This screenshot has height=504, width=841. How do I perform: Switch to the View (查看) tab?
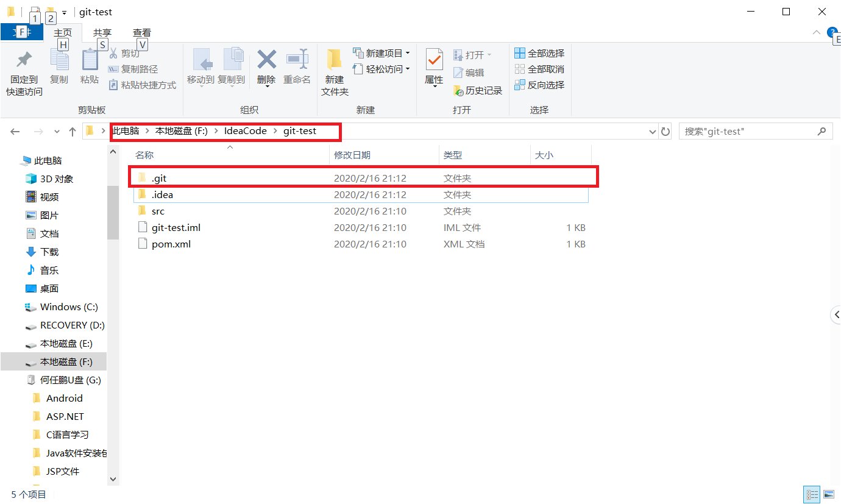pos(142,32)
